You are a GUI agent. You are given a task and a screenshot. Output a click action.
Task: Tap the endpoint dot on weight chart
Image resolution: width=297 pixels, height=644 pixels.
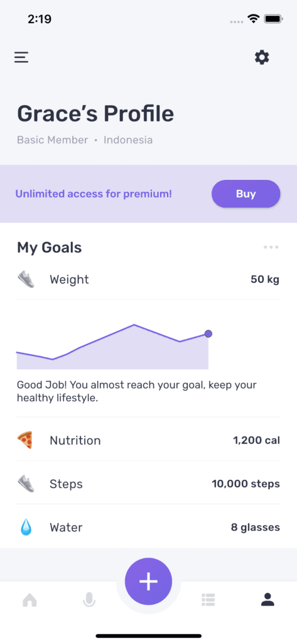click(208, 333)
